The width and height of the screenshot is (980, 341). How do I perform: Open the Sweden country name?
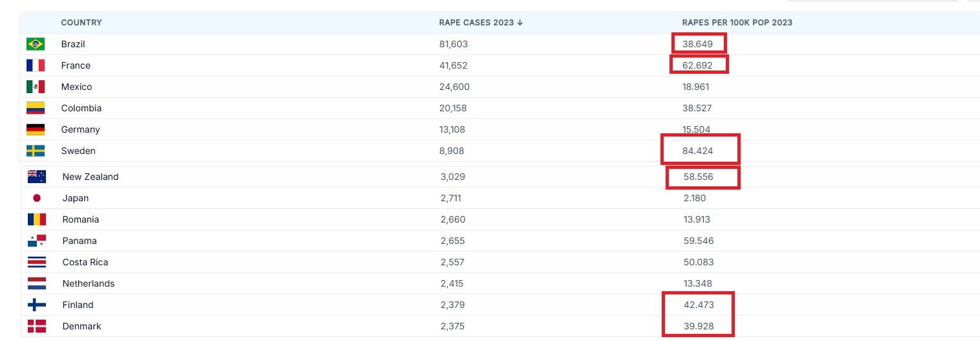(x=78, y=151)
